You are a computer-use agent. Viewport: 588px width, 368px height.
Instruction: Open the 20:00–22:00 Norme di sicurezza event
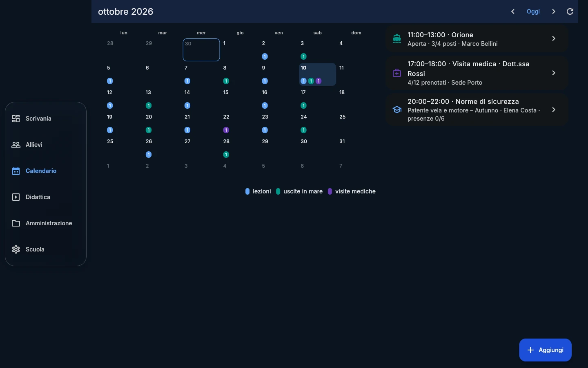coord(477,110)
